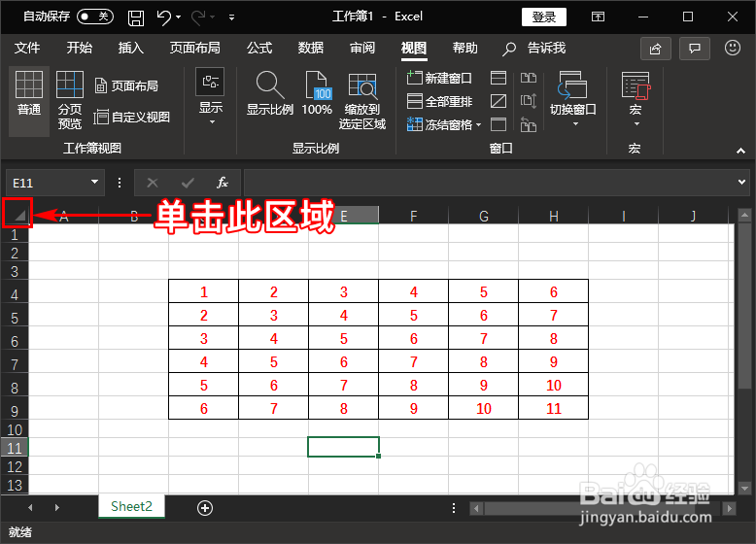Switch to the 审阅 tab
756x544 pixels.
pos(362,48)
